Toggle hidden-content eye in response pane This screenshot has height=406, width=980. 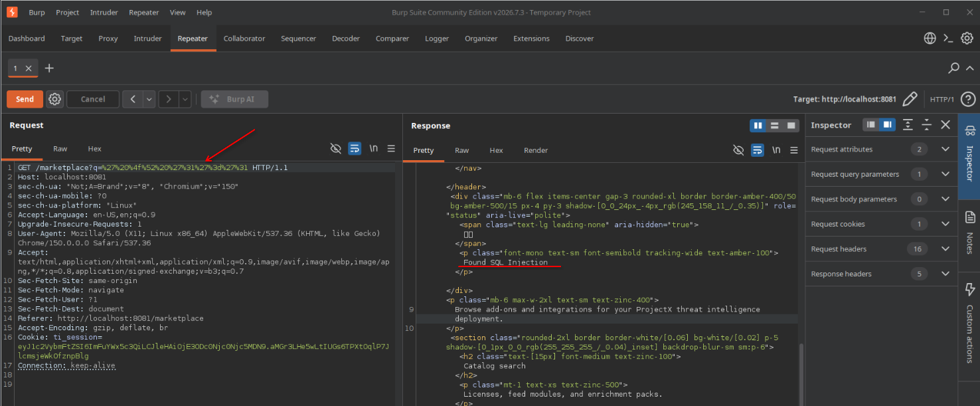(x=738, y=150)
